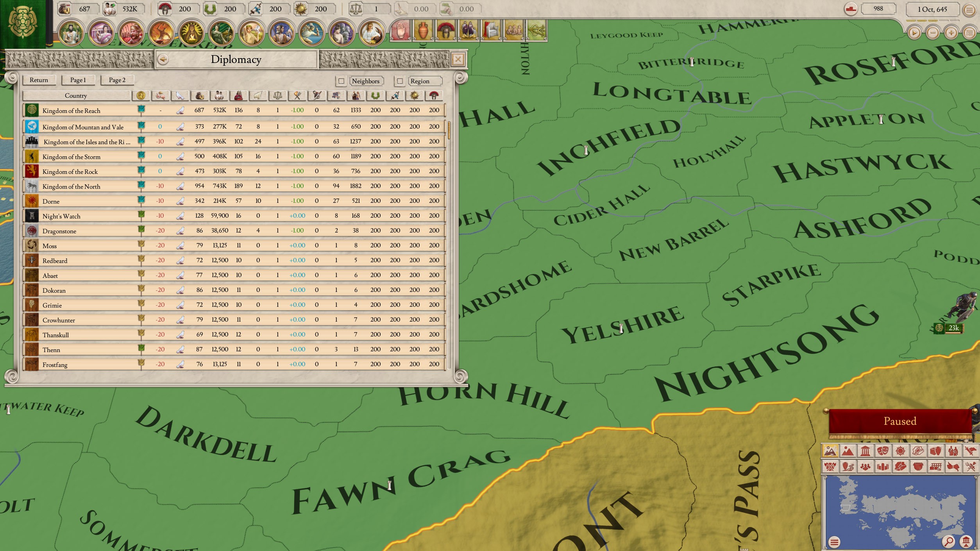
Task: Open the minimap hamburger menu button
Action: pyautogui.click(x=834, y=542)
